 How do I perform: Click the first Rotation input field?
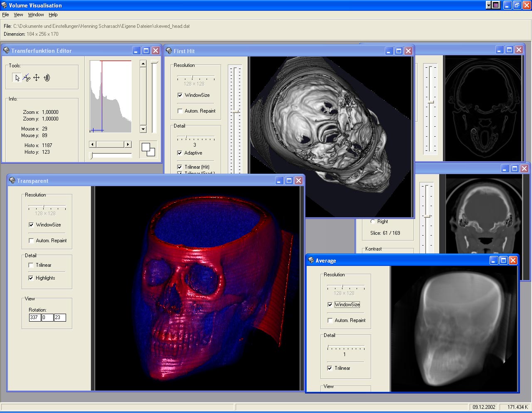pyautogui.click(x=34, y=317)
